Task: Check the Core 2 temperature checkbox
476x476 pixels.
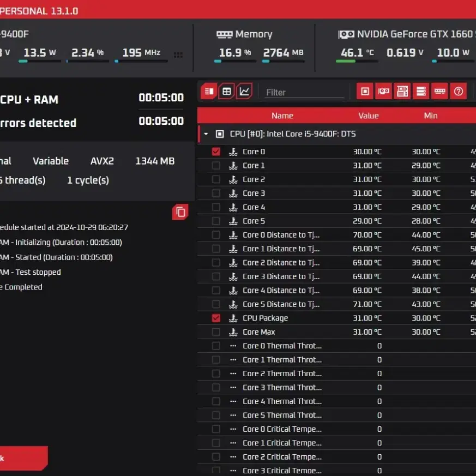Action: tap(216, 179)
